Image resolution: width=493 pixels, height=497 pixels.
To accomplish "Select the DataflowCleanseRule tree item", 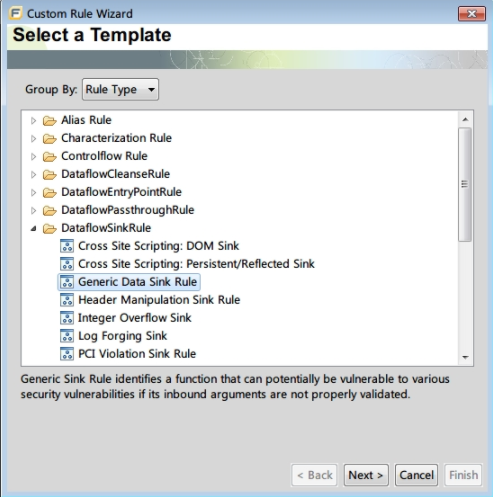I will (115, 174).
